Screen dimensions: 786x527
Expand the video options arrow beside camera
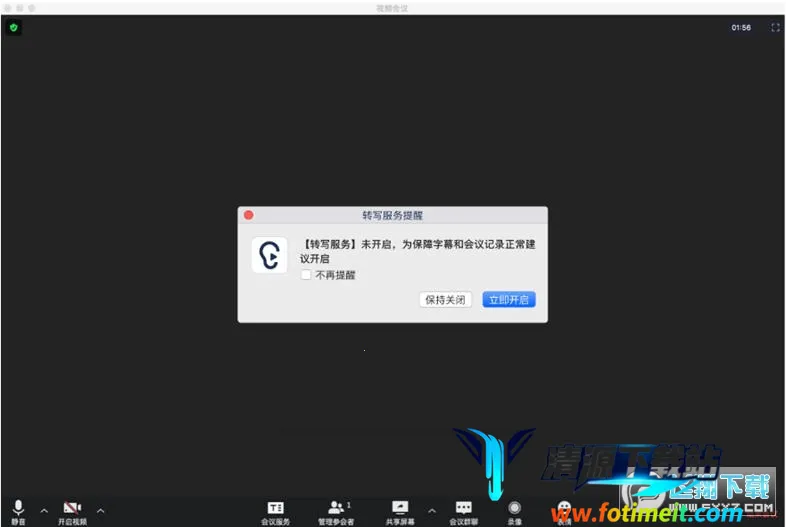(100, 510)
